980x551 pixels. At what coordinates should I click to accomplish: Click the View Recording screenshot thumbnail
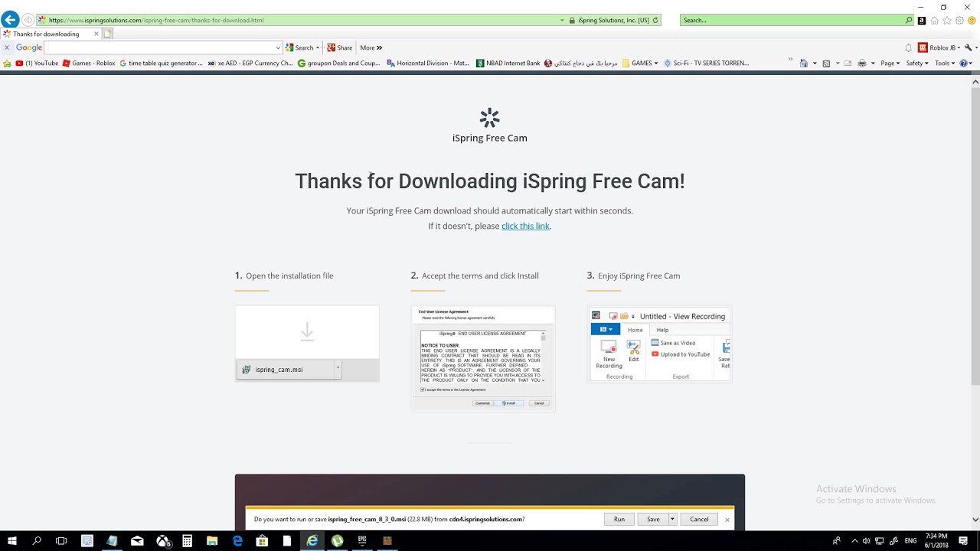pos(659,344)
